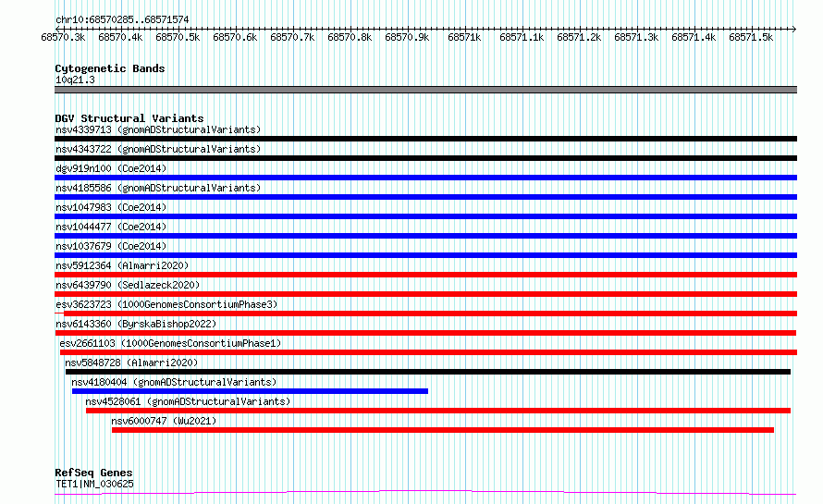Click the 68570.6k ruler tick
The image size is (823, 504).
pyautogui.click(x=235, y=37)
